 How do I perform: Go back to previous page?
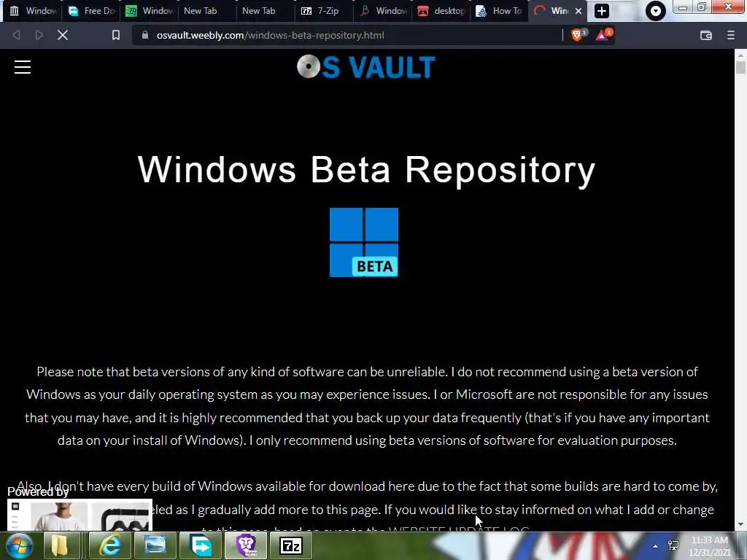[16, 35]
